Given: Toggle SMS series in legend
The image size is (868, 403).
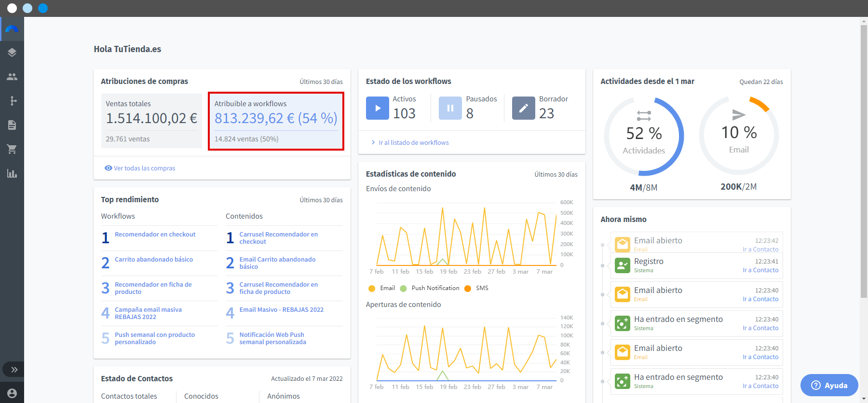Looking at the screenshot, I should (476, 288).
